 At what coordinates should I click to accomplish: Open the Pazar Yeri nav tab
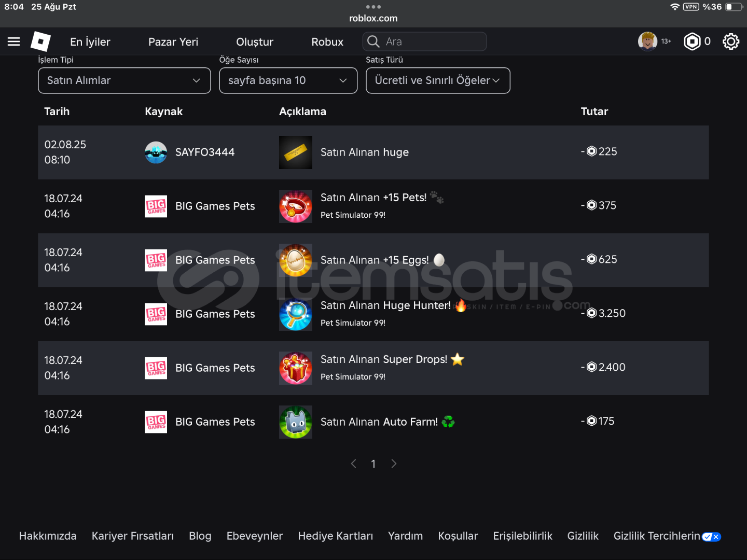point(173,42)
